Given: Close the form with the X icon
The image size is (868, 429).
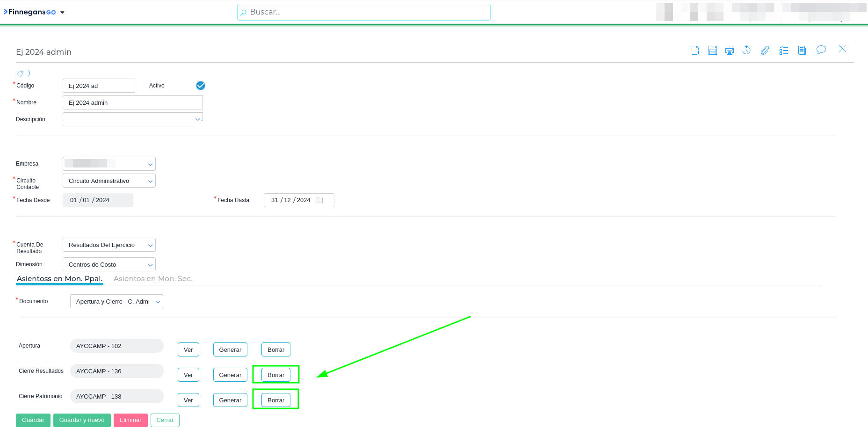Looking at the screenshot, I should pos(843,49).
